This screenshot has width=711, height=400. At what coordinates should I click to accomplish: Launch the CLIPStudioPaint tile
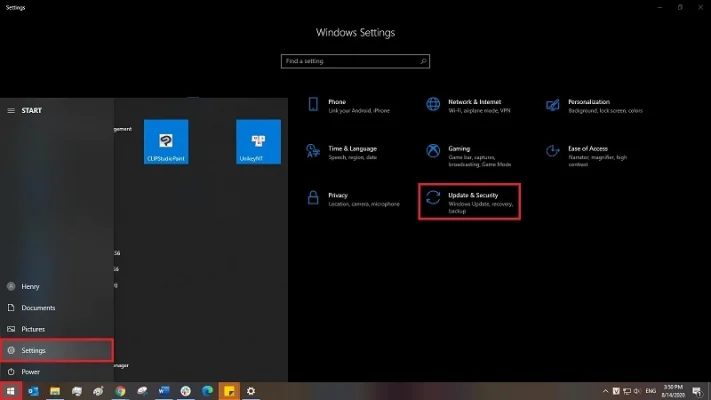tap(168, 142)
